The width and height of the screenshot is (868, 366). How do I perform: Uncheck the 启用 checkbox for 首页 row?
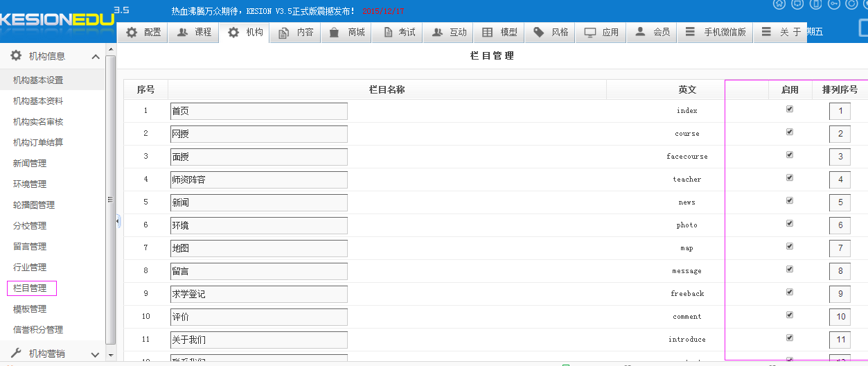(x=790, y=110)
